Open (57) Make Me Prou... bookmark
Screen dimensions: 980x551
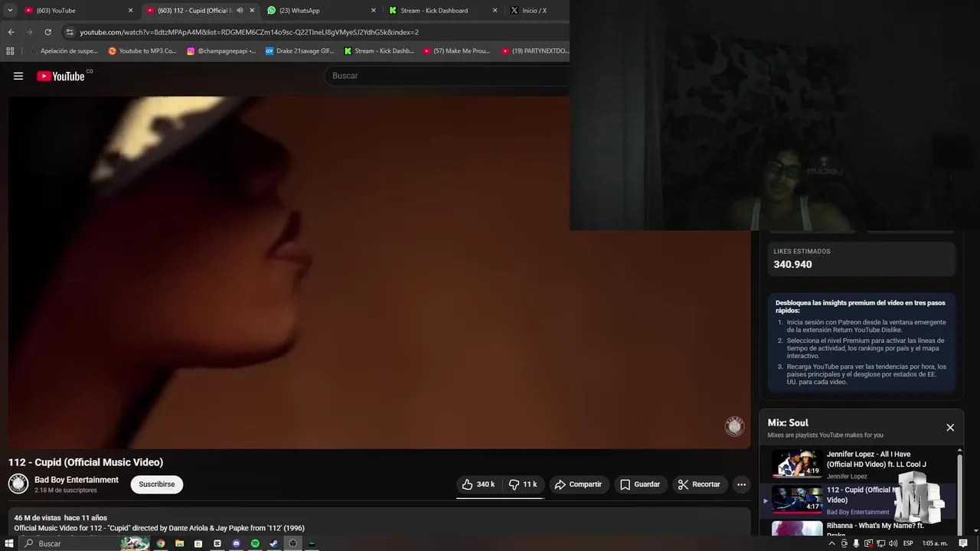(x=456, y=51)
